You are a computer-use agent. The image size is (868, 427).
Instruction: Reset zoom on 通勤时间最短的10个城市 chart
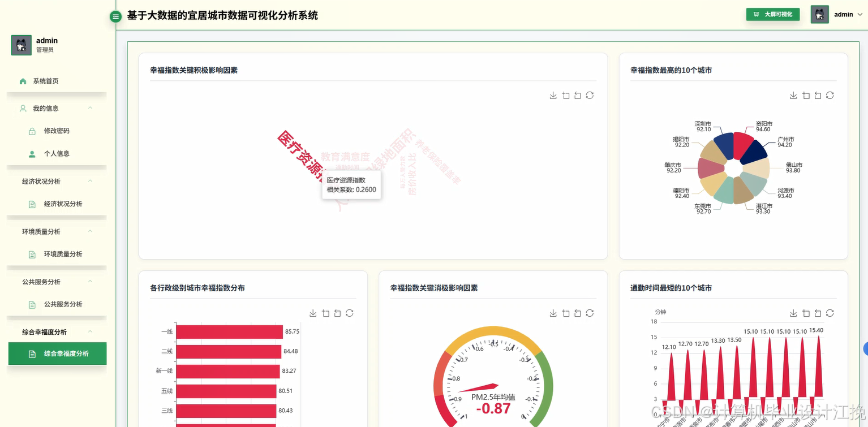(x=818, y=313)
